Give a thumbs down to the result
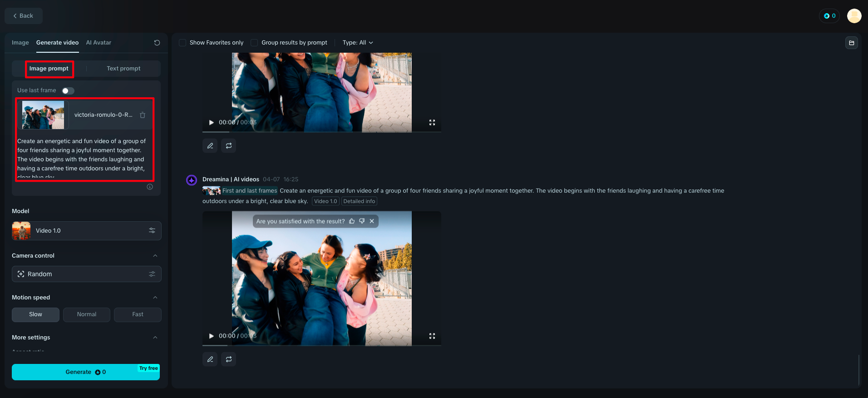Image resolution: width=868 pixels, height=398 pixels. 362,221
